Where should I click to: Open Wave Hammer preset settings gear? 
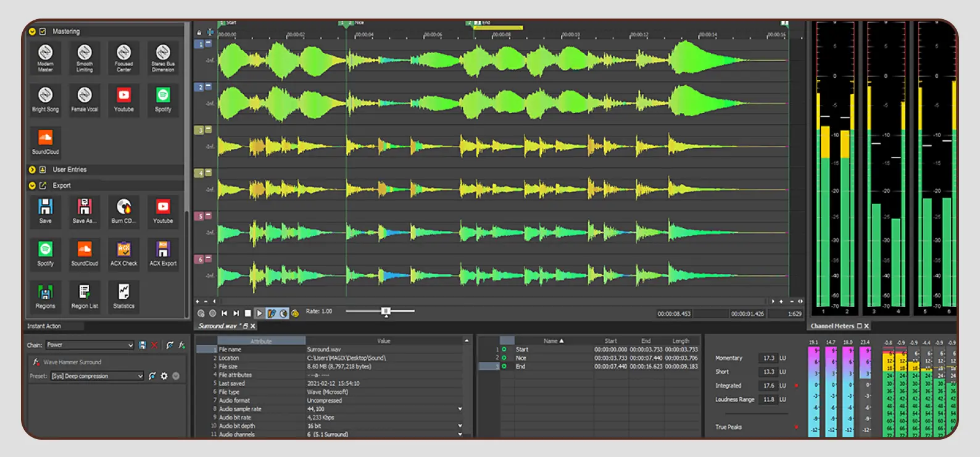coord(164,376)
